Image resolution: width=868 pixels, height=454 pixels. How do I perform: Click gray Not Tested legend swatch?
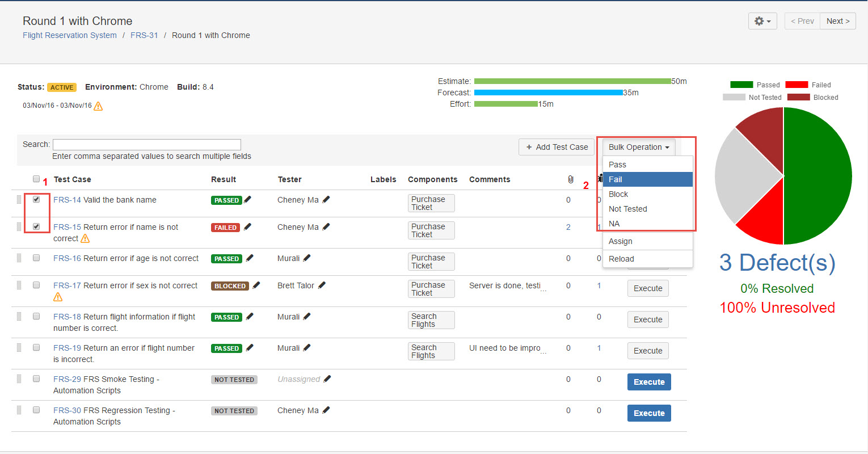(x=734, y=97)
